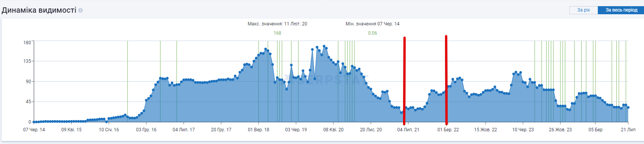Click the info icon next to Динаміка видимості
The width and height of the screenshot is (644, 144).
(80, 10)
